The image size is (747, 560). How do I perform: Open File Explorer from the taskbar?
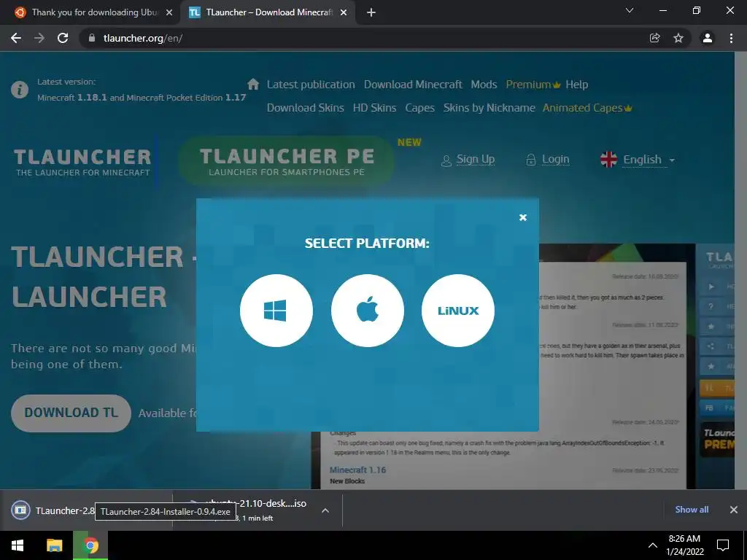[54, 545]
